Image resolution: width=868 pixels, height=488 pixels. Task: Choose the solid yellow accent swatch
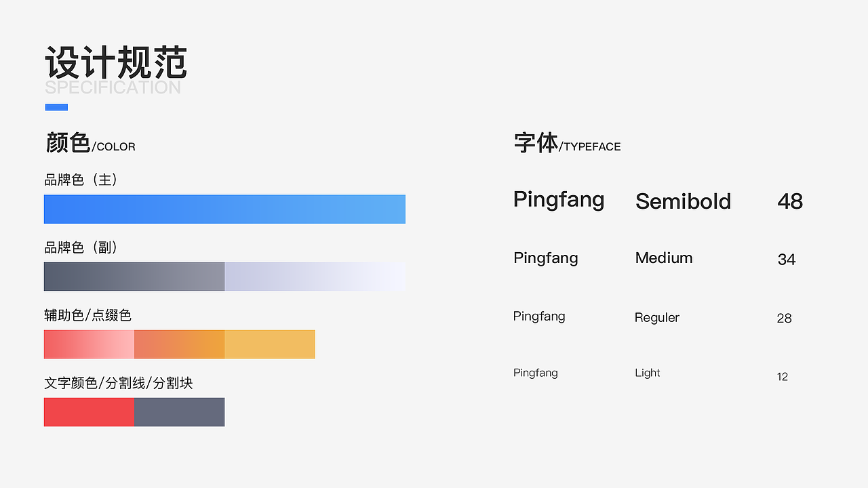pos(270,344)
